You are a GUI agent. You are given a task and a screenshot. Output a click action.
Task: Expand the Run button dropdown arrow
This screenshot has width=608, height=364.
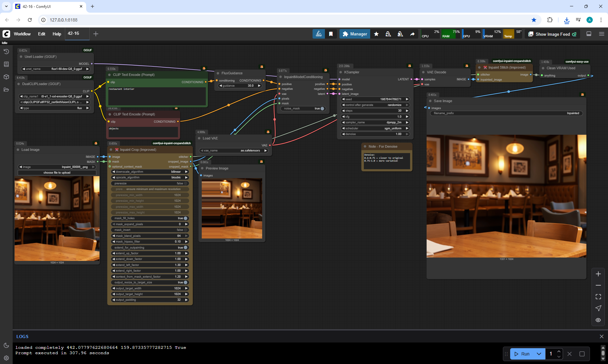539,354
